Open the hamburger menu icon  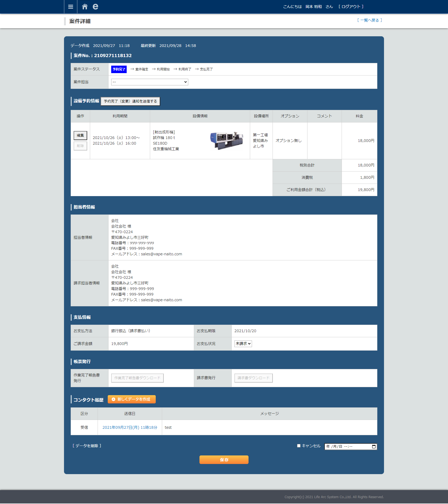(70, 7)
